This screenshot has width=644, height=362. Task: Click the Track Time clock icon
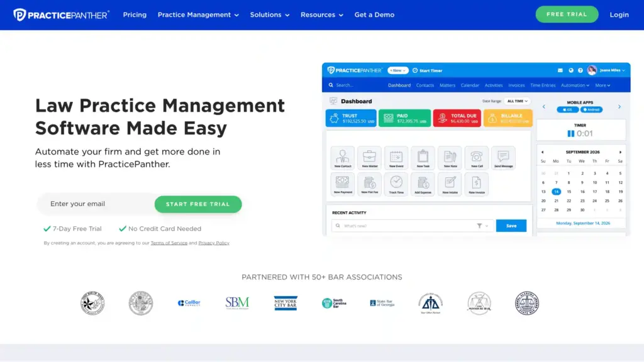tap(396, 184)
